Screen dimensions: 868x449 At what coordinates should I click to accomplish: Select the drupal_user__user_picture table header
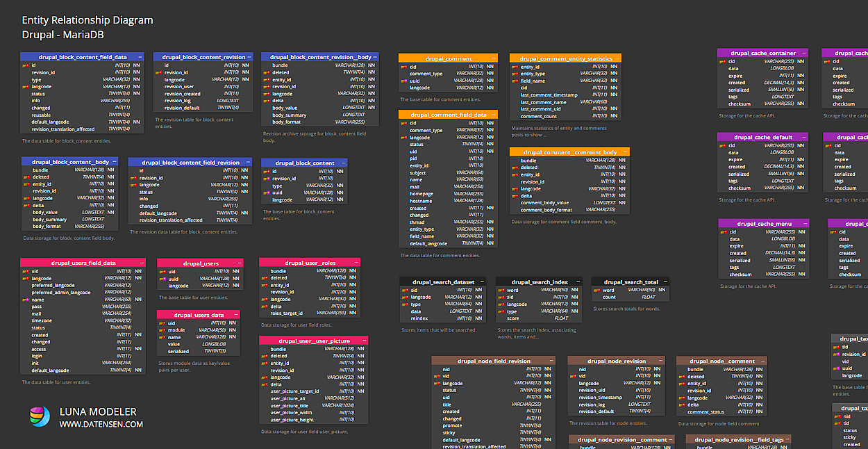[315, 341]
